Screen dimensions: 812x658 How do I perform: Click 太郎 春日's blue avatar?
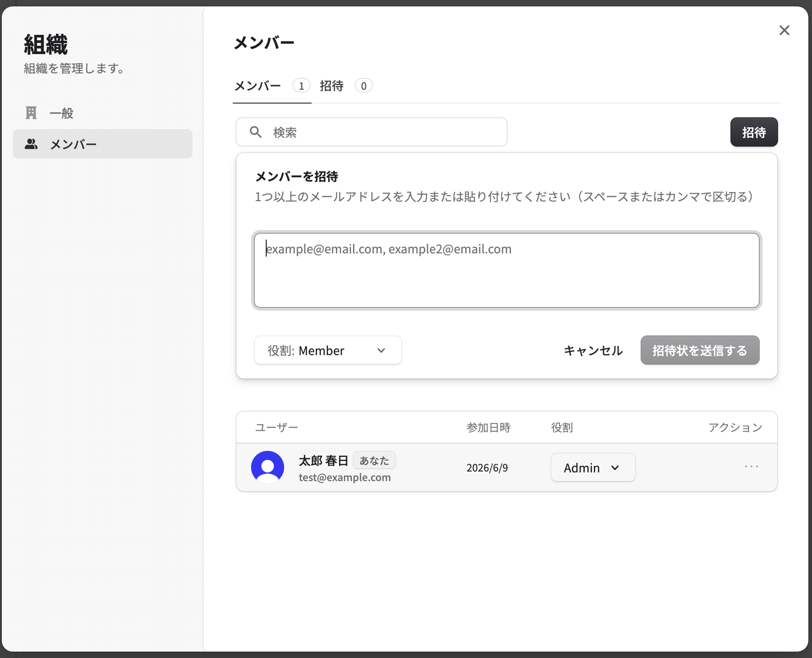click(x=268, y=467)
